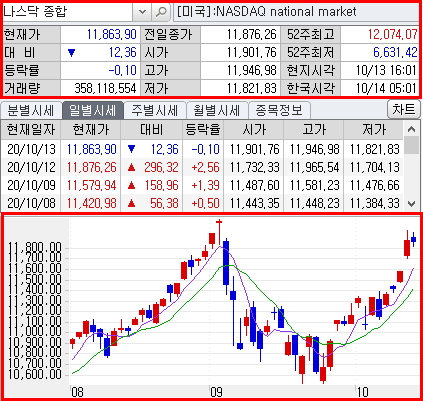
Task: Select the 20/10/13 table row
Action: [202, 149]
